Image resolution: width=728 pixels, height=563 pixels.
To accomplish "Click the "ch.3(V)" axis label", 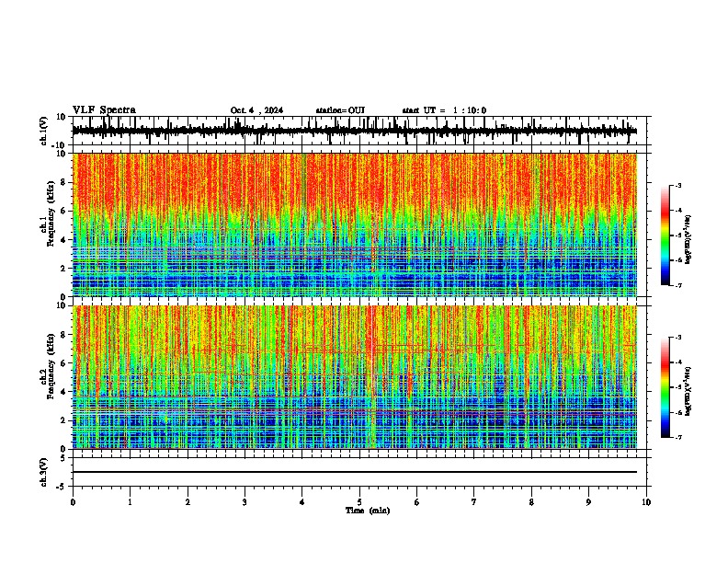I will (44, 473).
